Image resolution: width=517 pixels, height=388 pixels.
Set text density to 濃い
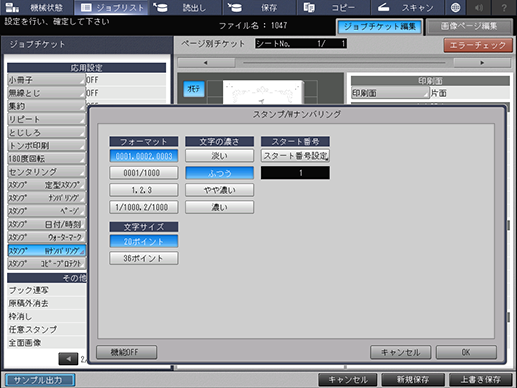tap(219, 207)
